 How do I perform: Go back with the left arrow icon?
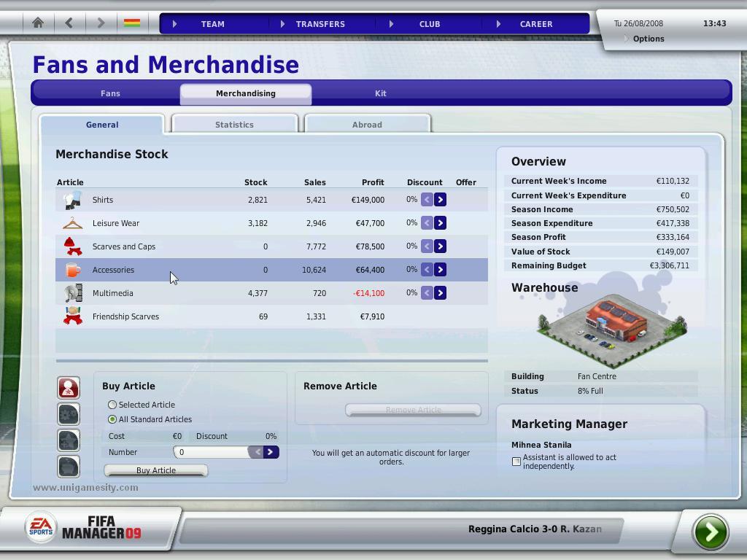point(69,23)
